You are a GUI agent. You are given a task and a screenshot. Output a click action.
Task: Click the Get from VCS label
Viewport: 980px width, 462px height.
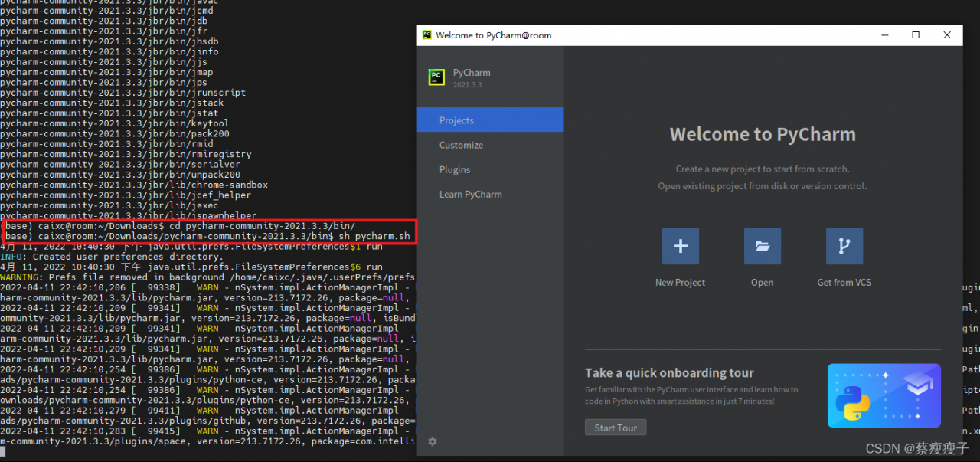click(x=844, y=283)
